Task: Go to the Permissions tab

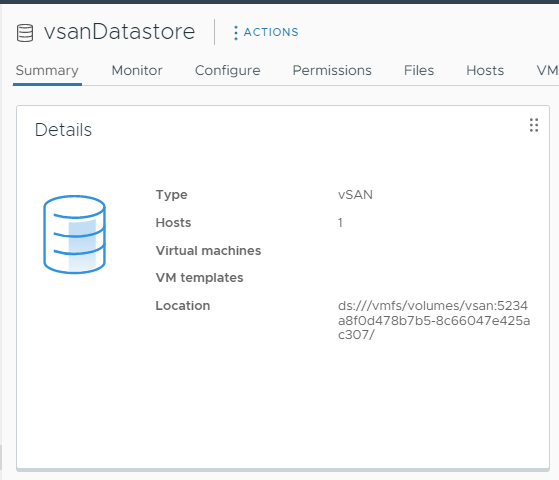Action: [332, 70]
